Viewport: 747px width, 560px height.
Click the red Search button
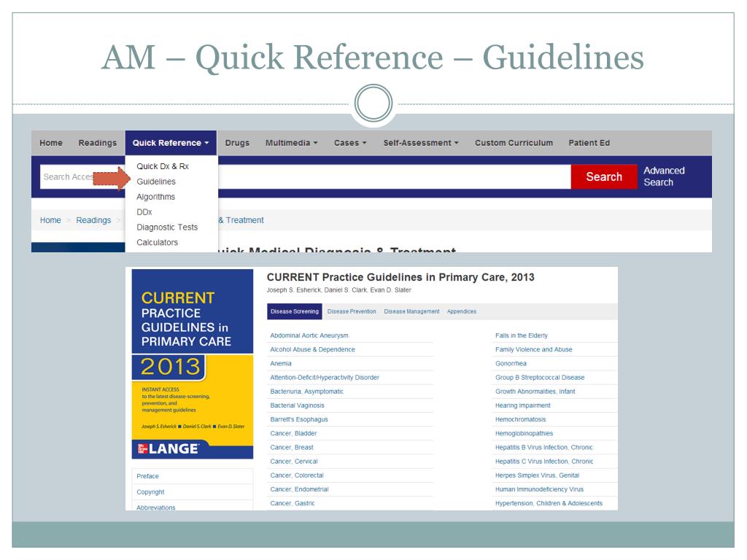(604, 176)
